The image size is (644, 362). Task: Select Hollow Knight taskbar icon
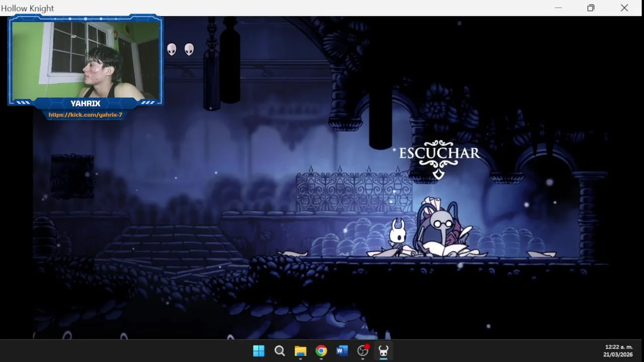[383, 351]
